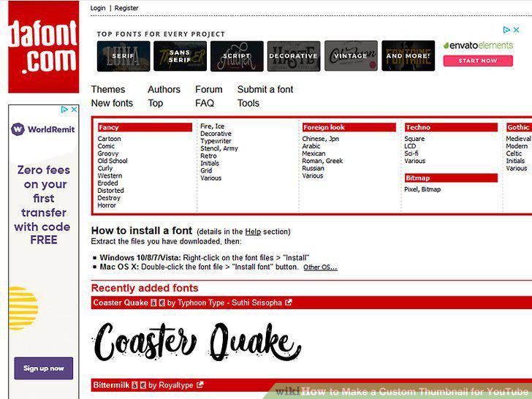
Task: Open the Fire, Ice font category
Action: tap(212, 126)
